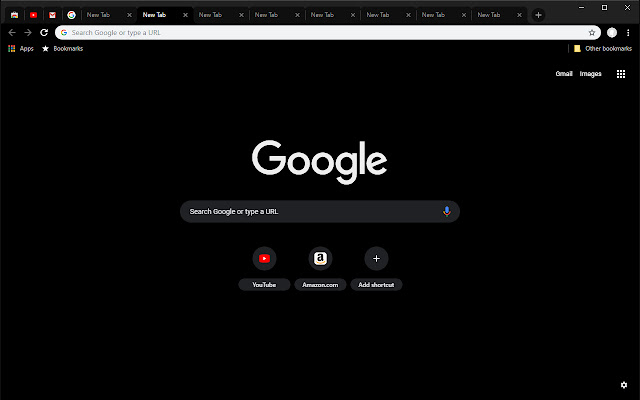This screenshot has height=400, width=640.
Task: Open Customize page with the gear icon
Action: point(624,385)
